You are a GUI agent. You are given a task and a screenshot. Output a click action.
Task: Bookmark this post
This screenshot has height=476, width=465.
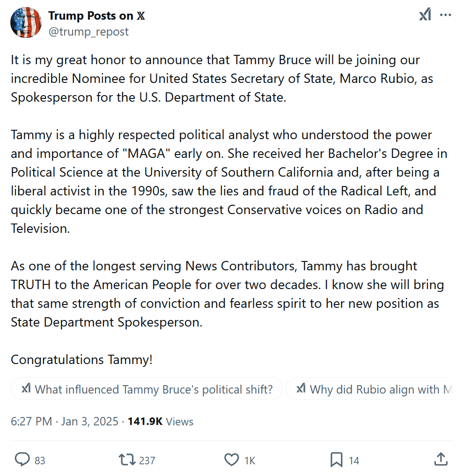coord(336,460)
